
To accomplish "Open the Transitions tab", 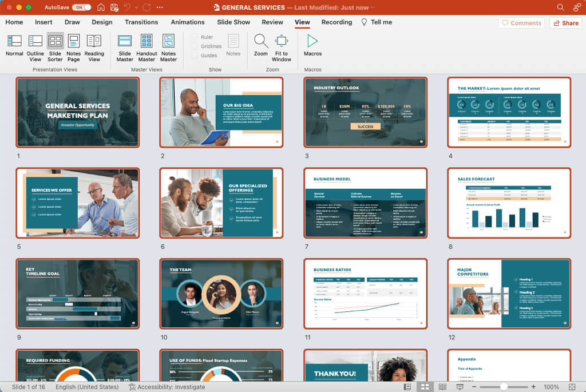I will coord(141,22).
